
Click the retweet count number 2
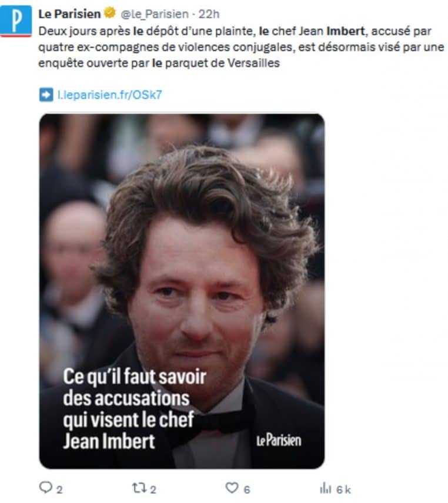[x=153, y=489]
